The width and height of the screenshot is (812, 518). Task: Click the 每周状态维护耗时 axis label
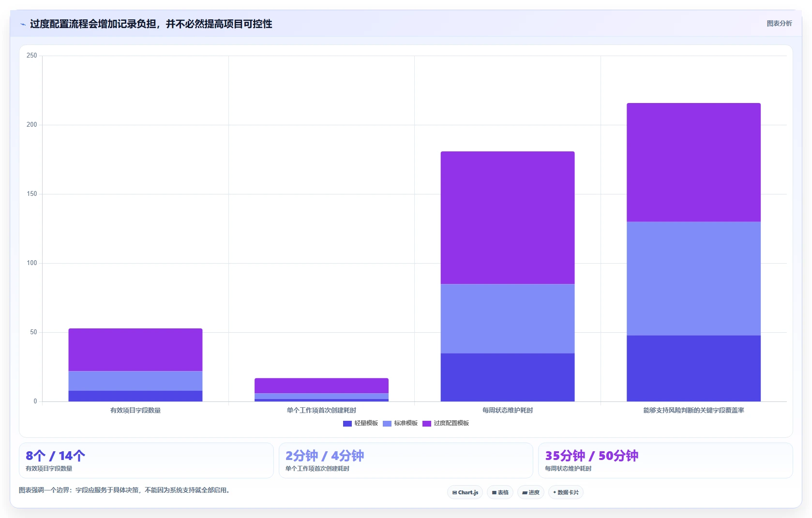pos(508,410)
